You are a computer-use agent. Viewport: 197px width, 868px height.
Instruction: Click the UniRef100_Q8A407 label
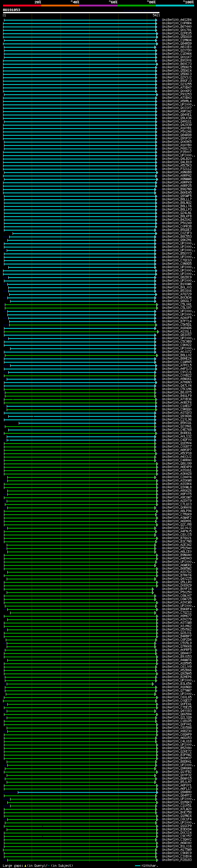pyautogui.click(x=176, y=653)
